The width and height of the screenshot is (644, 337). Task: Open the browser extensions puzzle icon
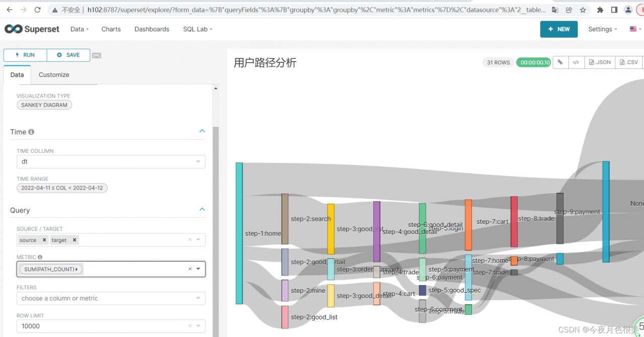pyautogui.click(x=600, y=10)
